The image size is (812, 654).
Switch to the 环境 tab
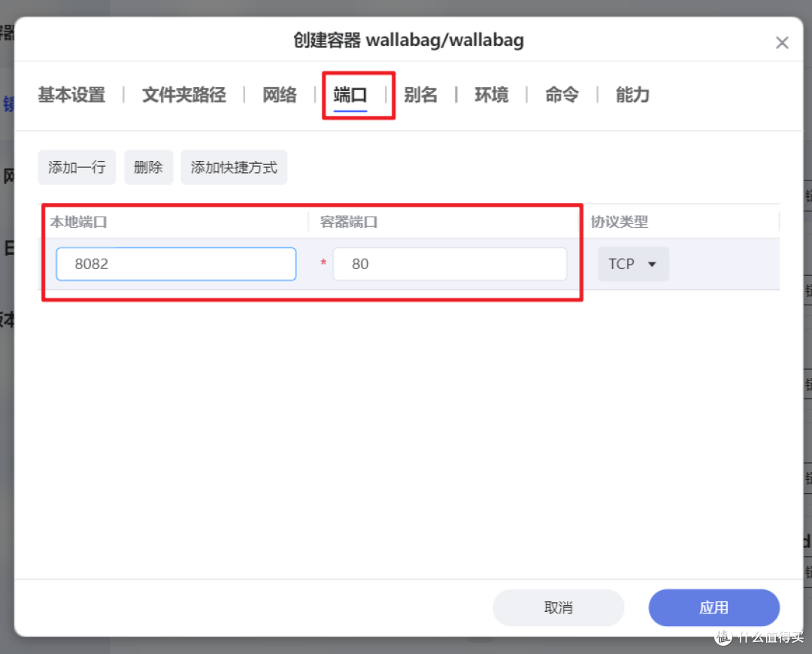[492, 95]
